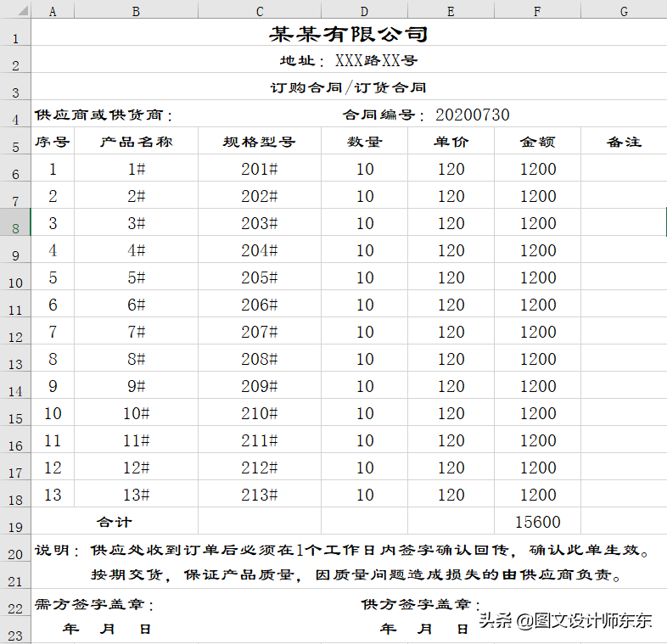Click the 供方签字盖章 cell
Screen dimensions: 667x644
(x=421, y=604)
